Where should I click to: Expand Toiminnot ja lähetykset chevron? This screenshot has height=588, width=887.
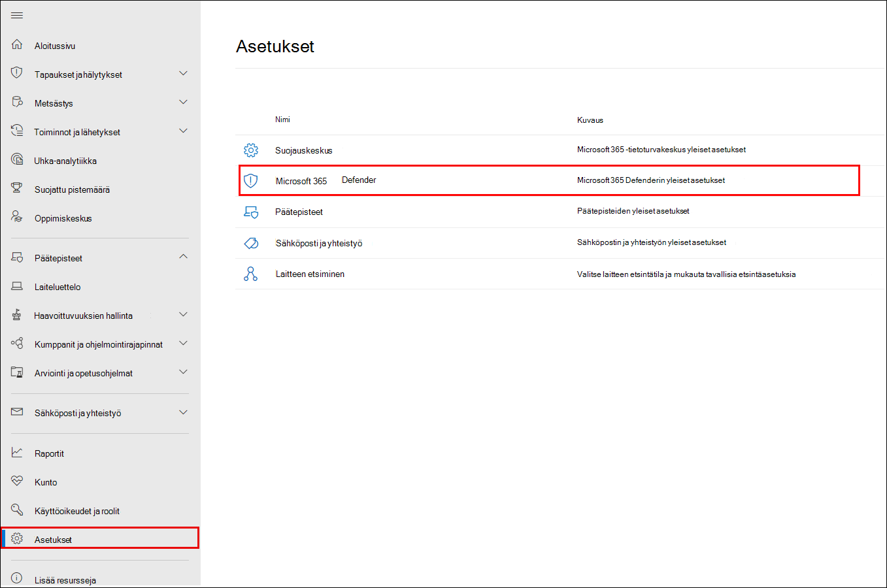click(x=183, y=131)
